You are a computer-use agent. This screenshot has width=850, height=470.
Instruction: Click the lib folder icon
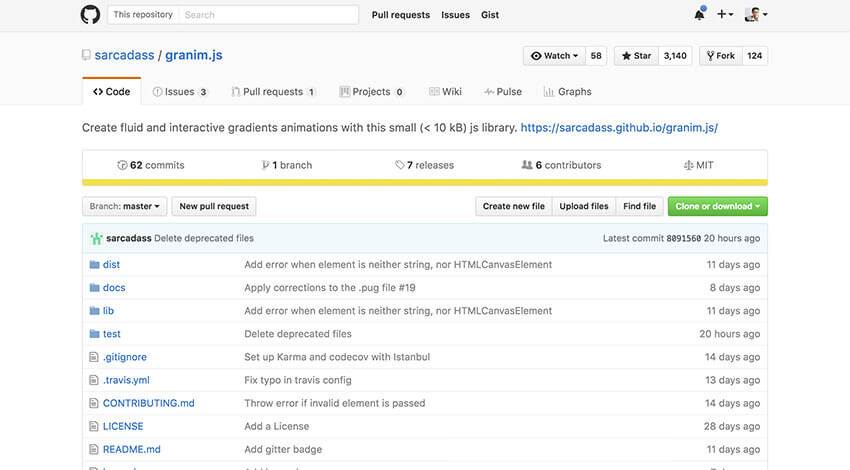(x=94, y=311)
